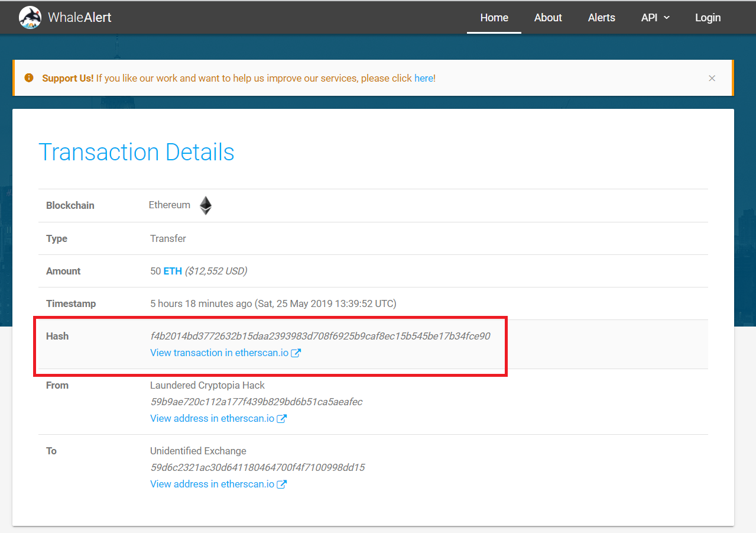Open the Alerts page
This screenshot has width=756, height=533.
602,18
